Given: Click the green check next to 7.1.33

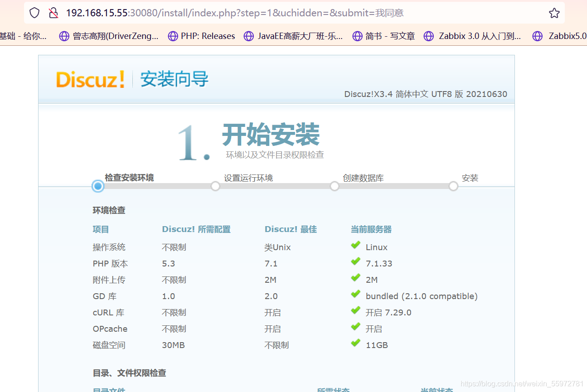Looking at the screenshot, I should coord(355,261).
